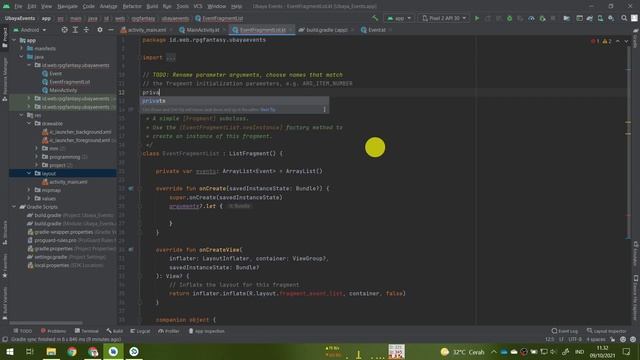Viewport: 640px width, 360px height.
Task: Toggle the Emulator tool window
Action: (x=636, y=253)
